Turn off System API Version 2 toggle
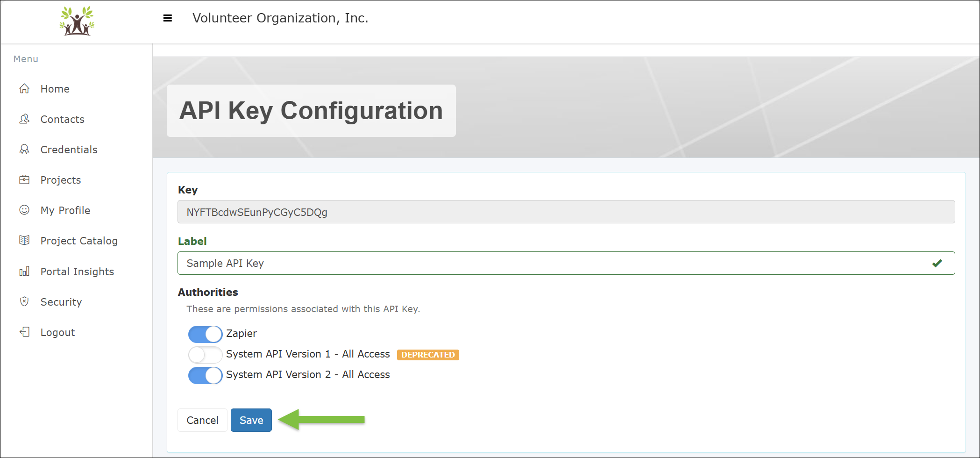Screen dimensions: 980x458 (205, 375)
